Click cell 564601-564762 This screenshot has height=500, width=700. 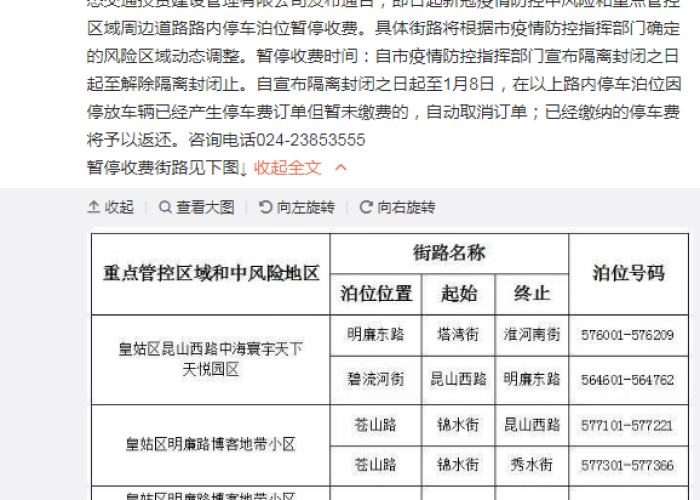point(629,380)
